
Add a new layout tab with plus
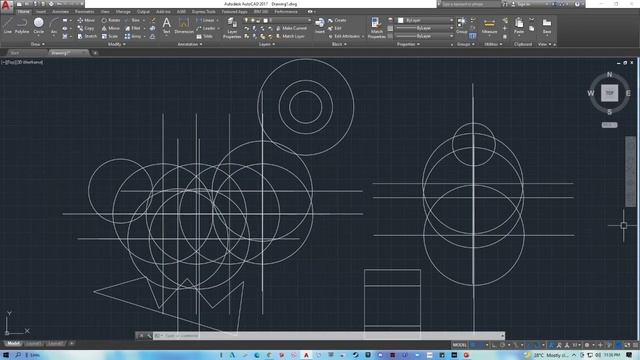71,344
